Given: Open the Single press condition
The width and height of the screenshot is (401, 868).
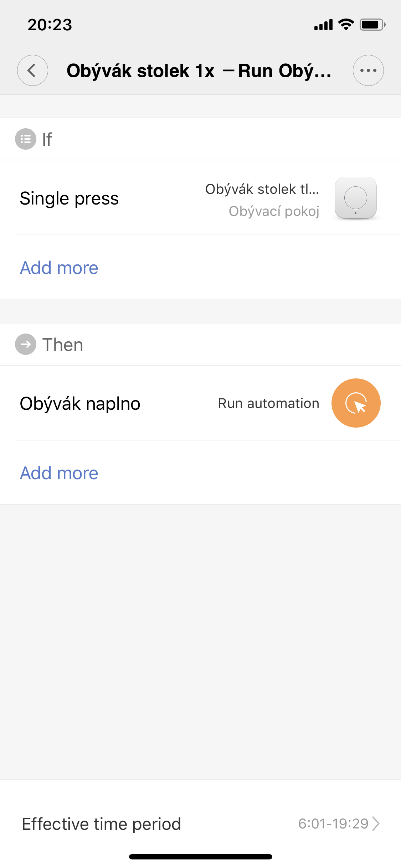Looking at the screenshot, I should (69, 198).
